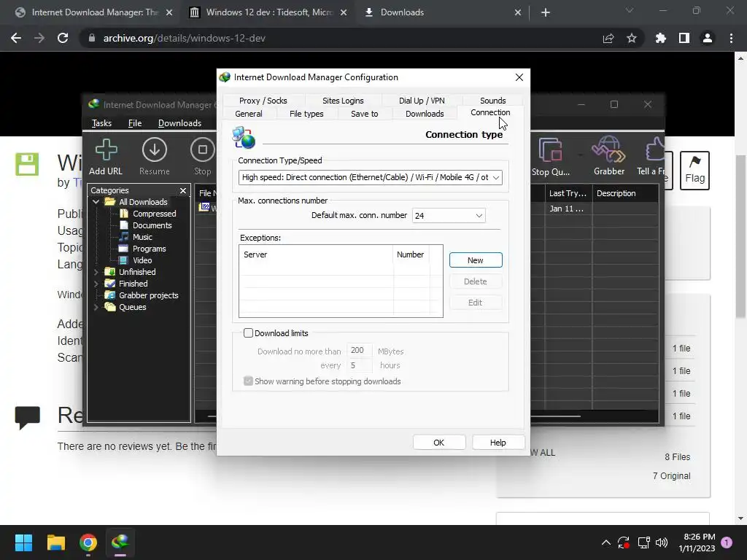Viewport: 747px width, 560px height.
Task: Click hours field showing 5
Action: [x=359, y=365]
